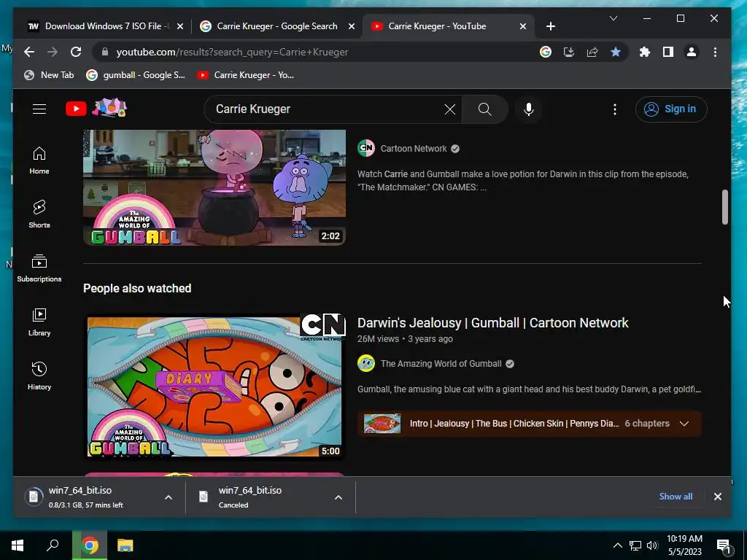
Task: Click Show all downloads
Action: [x=676, y=496]
